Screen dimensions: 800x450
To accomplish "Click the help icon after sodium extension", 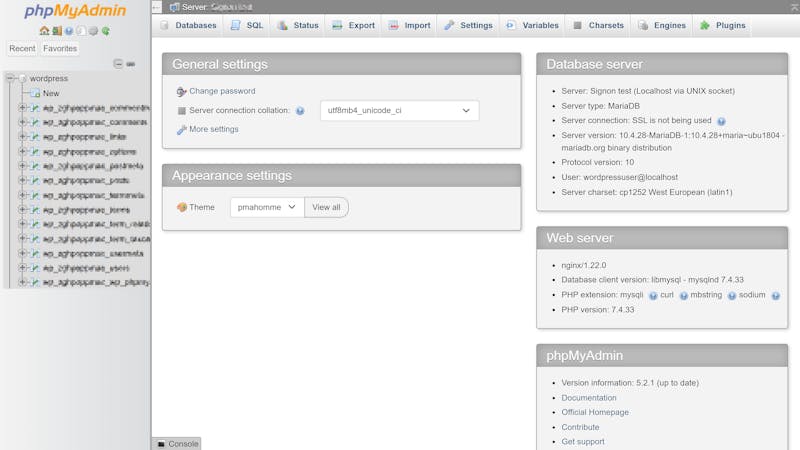I will click(x=776, y=295).
